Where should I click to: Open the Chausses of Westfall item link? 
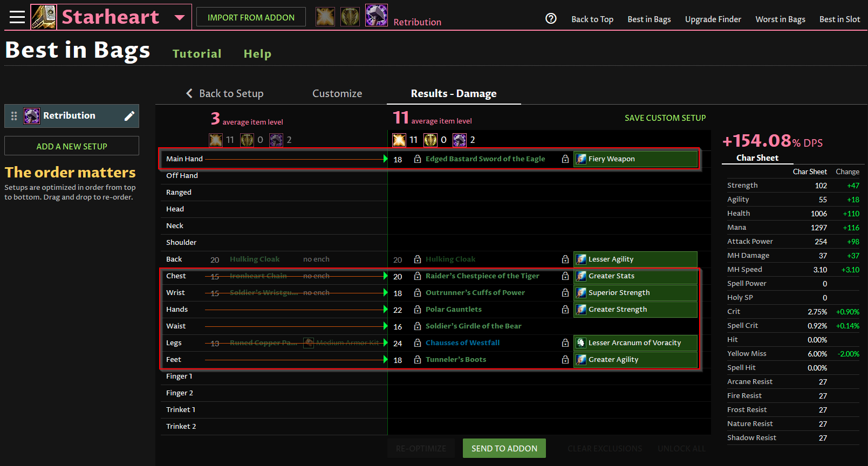[462, 343]
